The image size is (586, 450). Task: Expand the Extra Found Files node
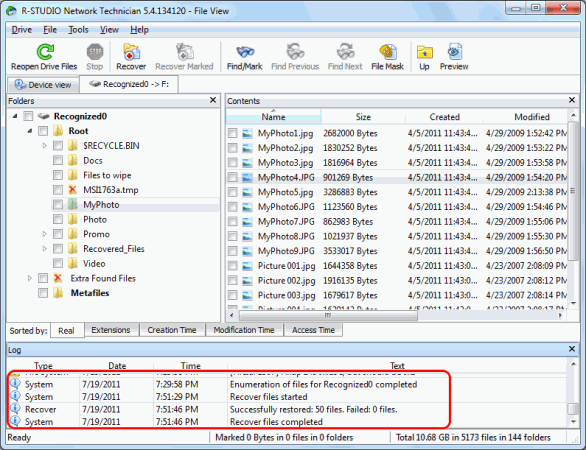tap(30, 278)
